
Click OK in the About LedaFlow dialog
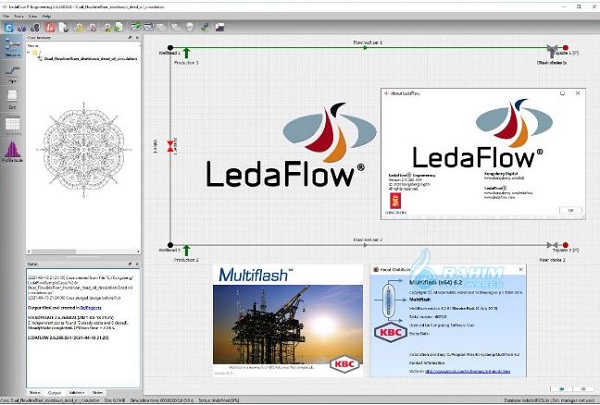click(x=571, y=211)
